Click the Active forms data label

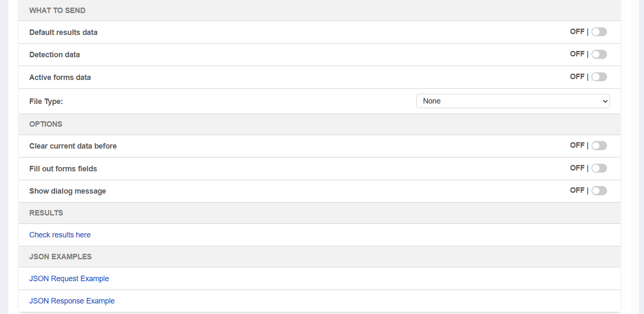[60, 77]
